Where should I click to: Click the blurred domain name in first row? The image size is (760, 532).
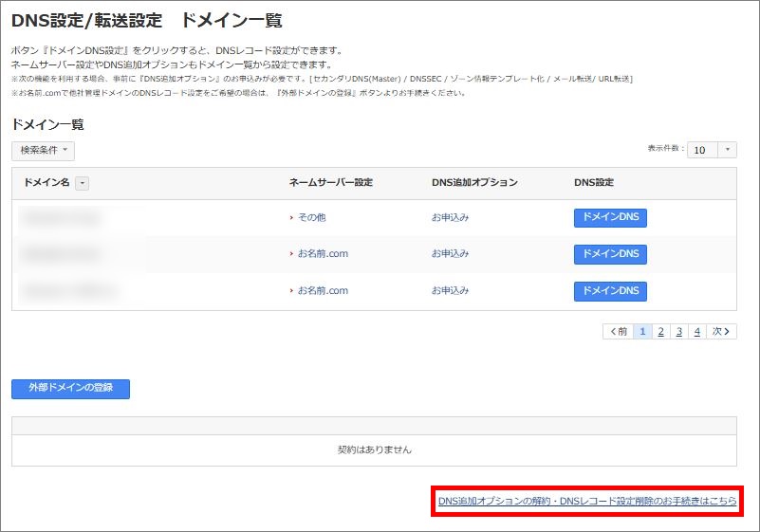click(61, 218)
